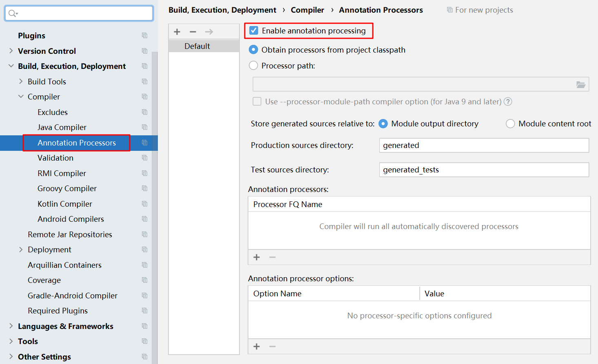Open the Java Compiler settings page
The height and width of the screenshot is (364, 598).
(62, 127)
